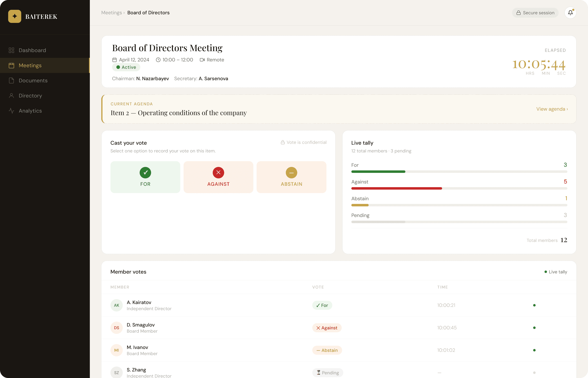Select the ABSTAIN vote option

[291, 177]
